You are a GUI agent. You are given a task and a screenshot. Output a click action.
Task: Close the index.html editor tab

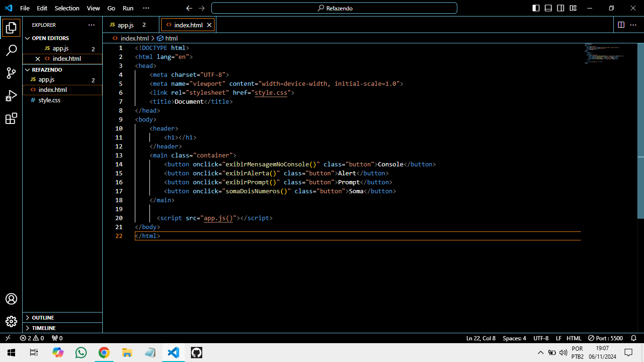click(x=209, y=25)
